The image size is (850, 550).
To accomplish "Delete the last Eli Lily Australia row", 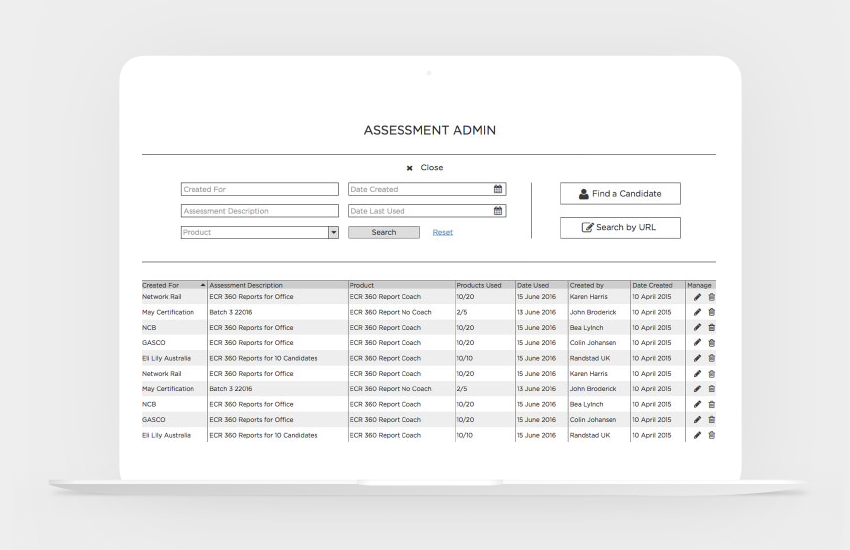I will [x=712, y=435].
